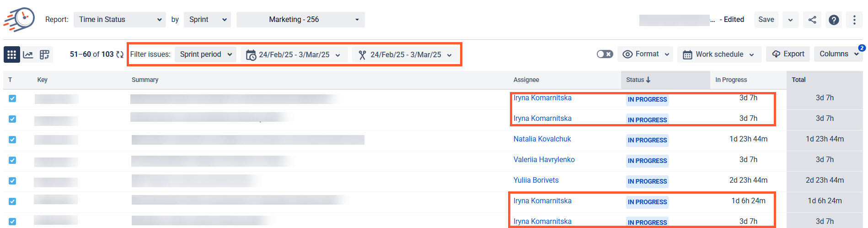Uncheck the checkbox in the second Iryna Komarnitska row
This screenshot has height=228, width=868.
12,119
